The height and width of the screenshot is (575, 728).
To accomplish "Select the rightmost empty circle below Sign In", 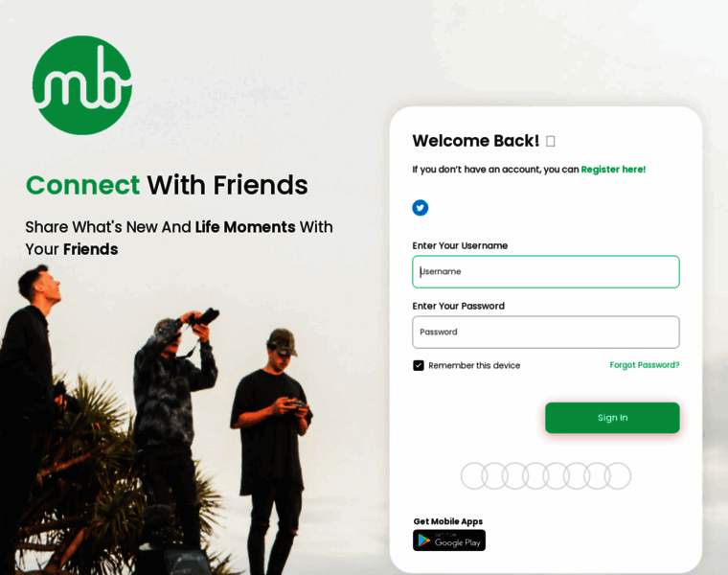I will (618, 475).
